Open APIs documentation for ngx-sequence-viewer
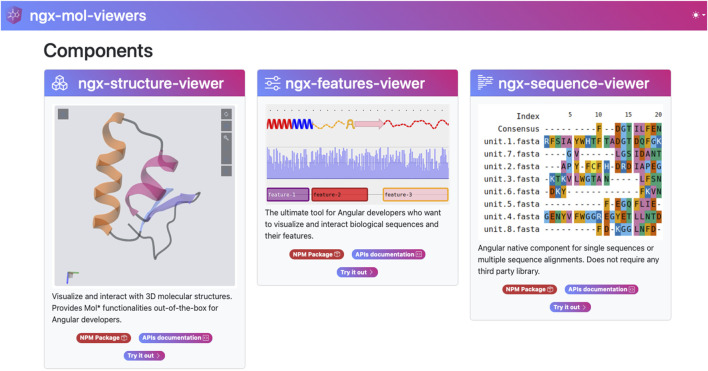This screenshot has height=371, width=708. [601, 289]
